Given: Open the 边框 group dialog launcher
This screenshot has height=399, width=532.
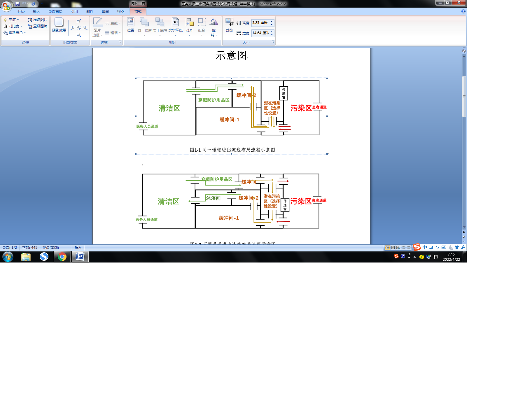Looking at the screenshot, I should [x=120, y=42].
